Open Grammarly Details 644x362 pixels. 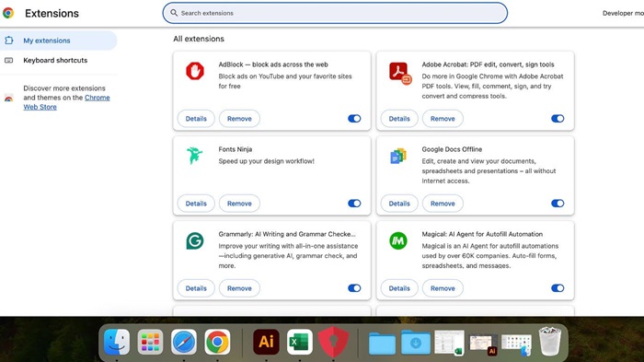click(x=196, y=288)
